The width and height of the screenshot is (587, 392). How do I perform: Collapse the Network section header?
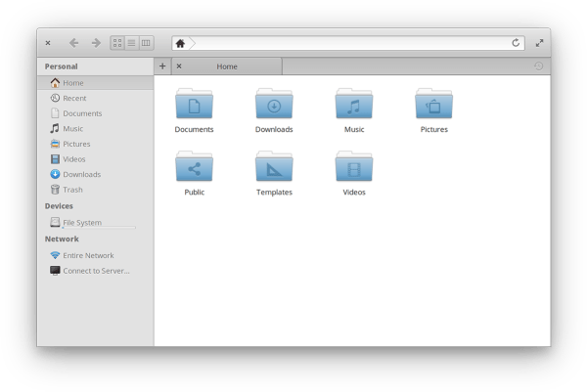[x=62, y=240]
